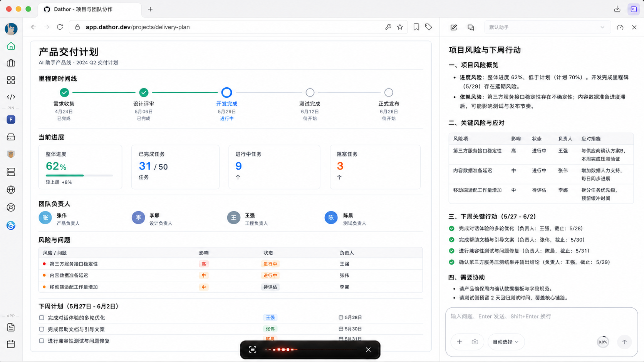Screen dimensions: 644x362
Task: Toggle the assistant sidebar panel icon
Action: (634, 9)
